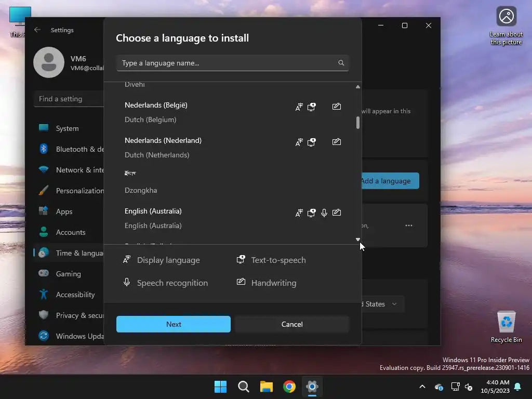Open Bluetooth & devices category

pyautogui.click(x=69, y=149)
